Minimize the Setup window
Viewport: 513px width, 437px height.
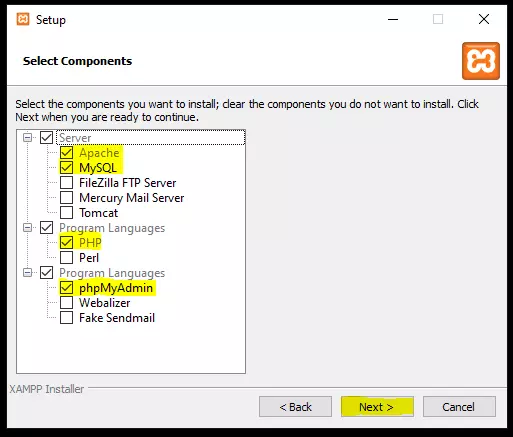(x=393, y=19)
